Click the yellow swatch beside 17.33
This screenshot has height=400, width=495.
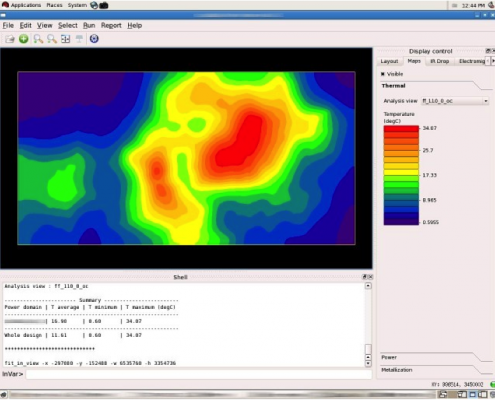point(401,172)
